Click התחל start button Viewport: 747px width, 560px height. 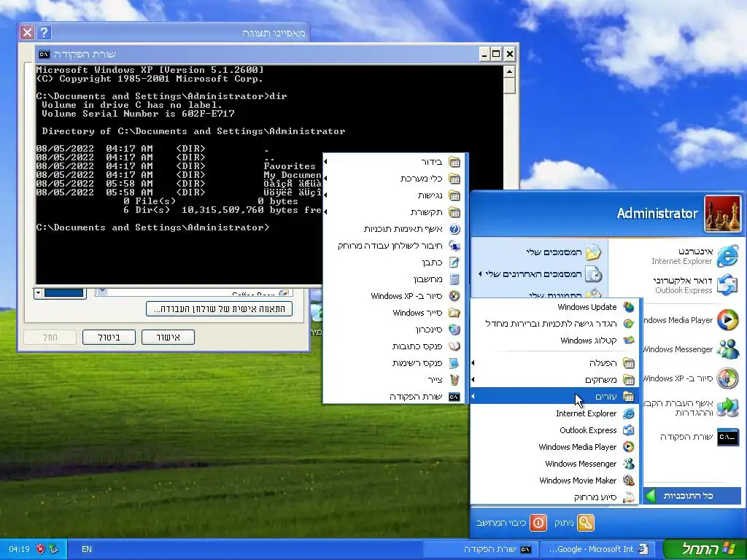(704, 549)
